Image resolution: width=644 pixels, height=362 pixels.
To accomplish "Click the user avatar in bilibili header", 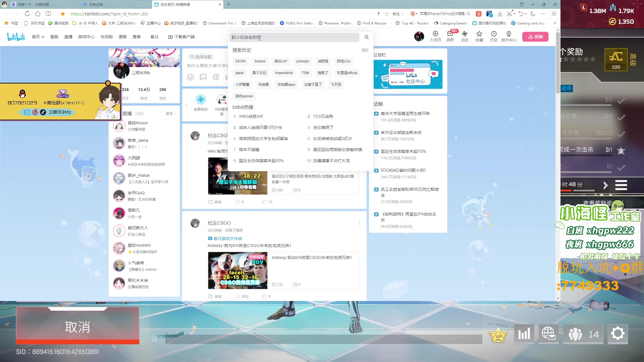I will tap(419, 36).
